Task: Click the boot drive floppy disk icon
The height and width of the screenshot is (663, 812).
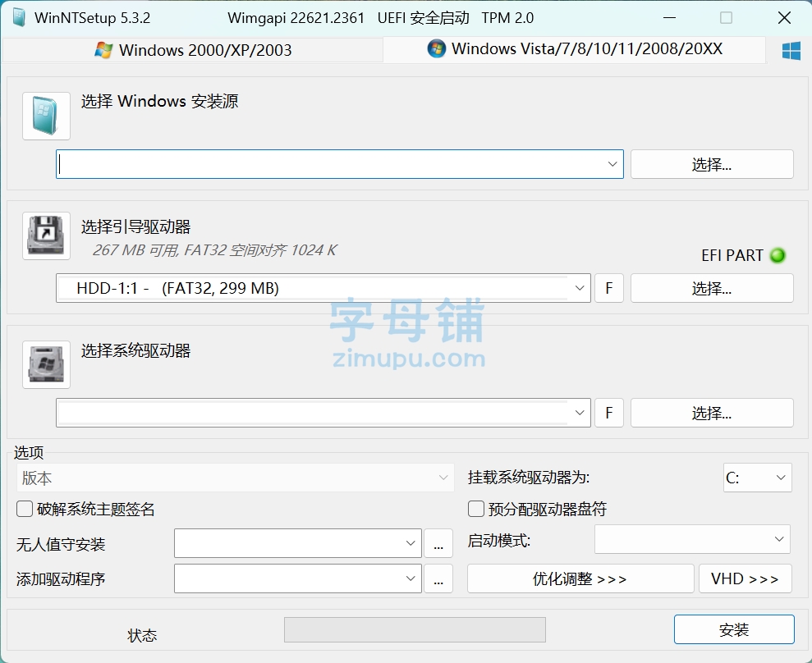Action: (x=46, y=235)
